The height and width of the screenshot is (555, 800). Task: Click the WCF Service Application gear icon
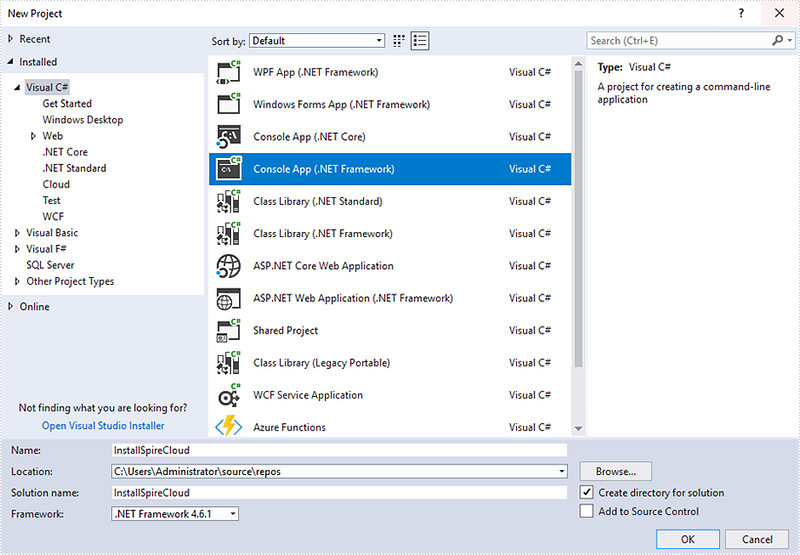click(229, 395)
